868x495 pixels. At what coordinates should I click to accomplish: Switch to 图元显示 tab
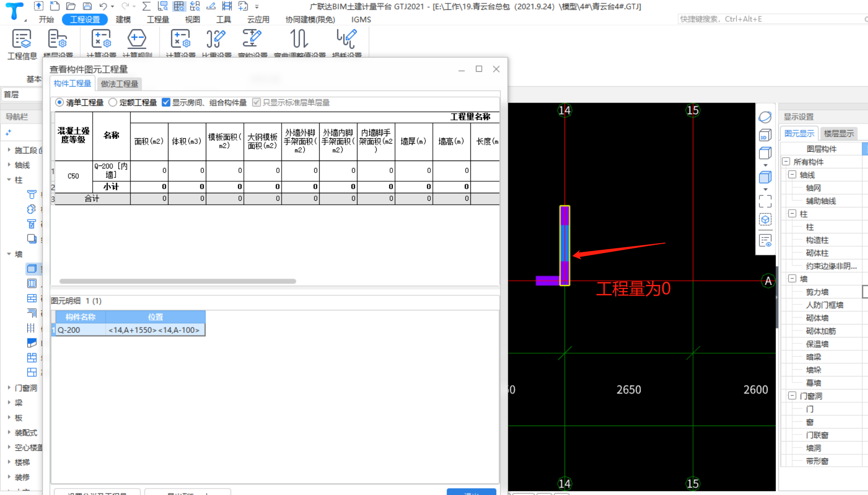pos(799,133)
